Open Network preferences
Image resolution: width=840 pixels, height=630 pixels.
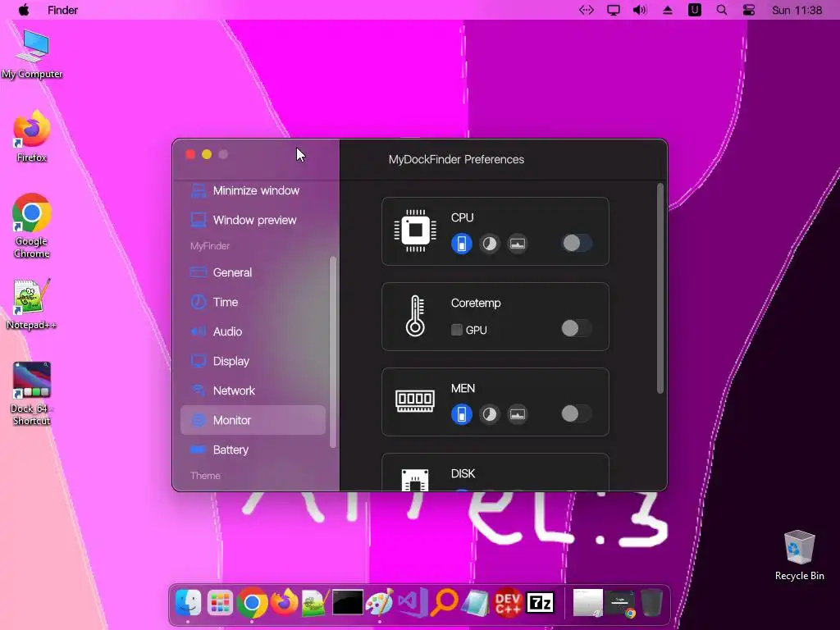pyautogui.click(x=253, y=390)
